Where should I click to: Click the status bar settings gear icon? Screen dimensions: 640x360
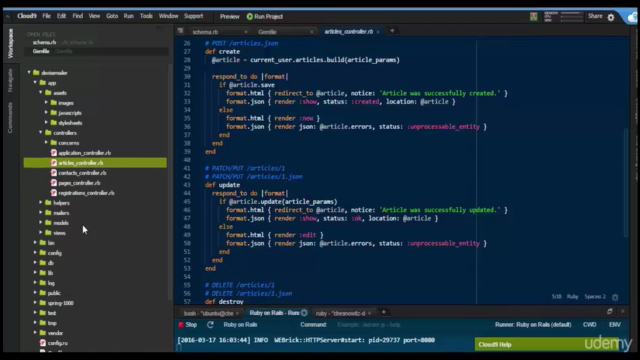615,297
